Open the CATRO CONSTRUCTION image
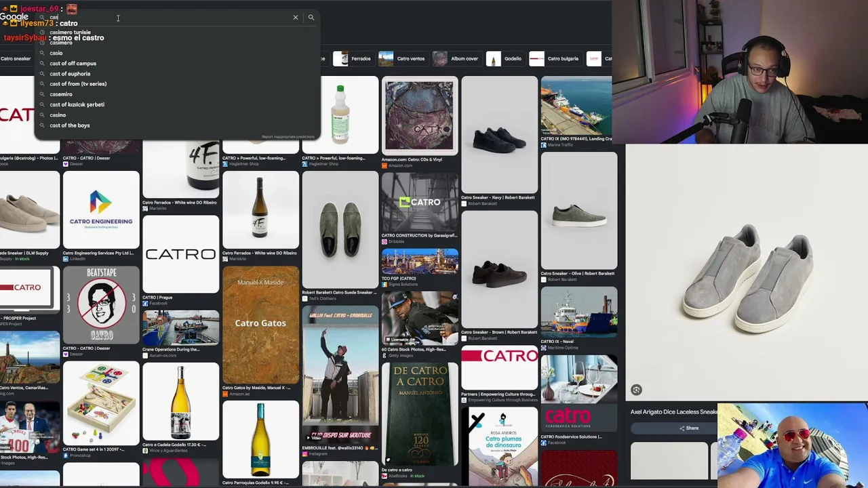 pyautogui.click(x=420, y=201)
